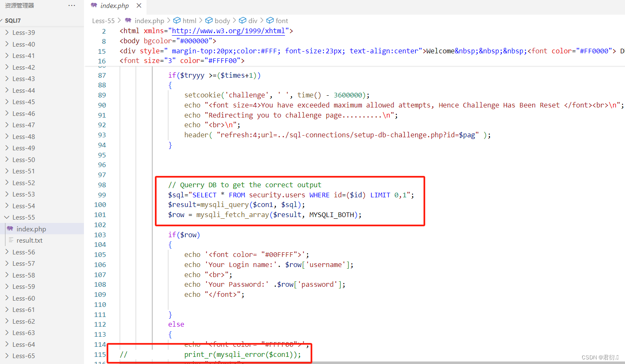Select div in the breadcrumb path
Viewport: 625px width, 364px height.
point(253,21)
